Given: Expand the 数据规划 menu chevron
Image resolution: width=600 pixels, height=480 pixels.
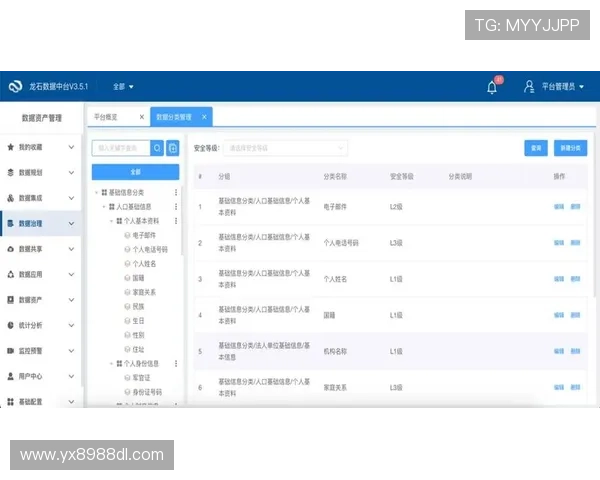Looking at the screenshot, I should point(71,173).
